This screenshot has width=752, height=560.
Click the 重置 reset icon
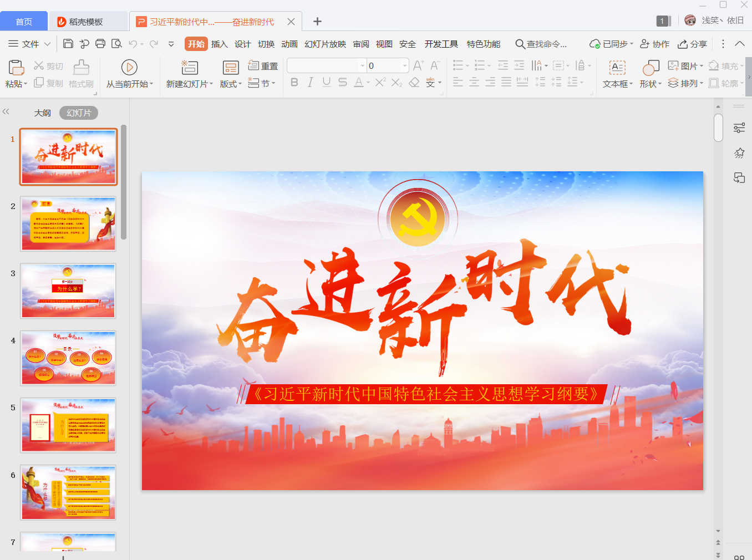click(x=254, y=66)
